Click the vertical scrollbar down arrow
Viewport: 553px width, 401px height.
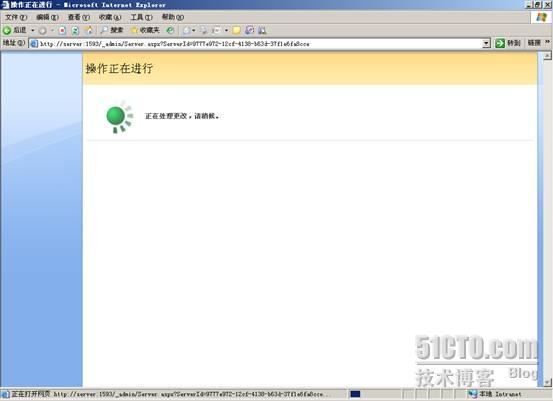[547, 382]
